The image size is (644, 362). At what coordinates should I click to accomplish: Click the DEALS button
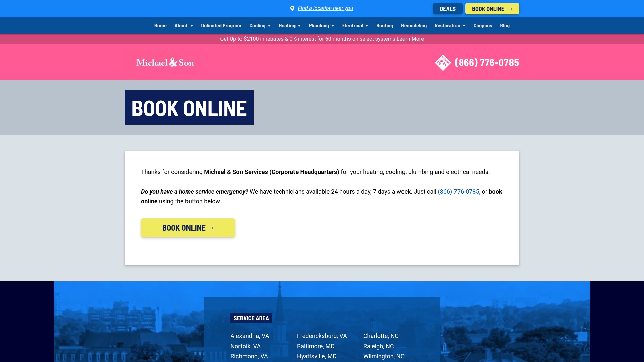(x=447, y=9)
